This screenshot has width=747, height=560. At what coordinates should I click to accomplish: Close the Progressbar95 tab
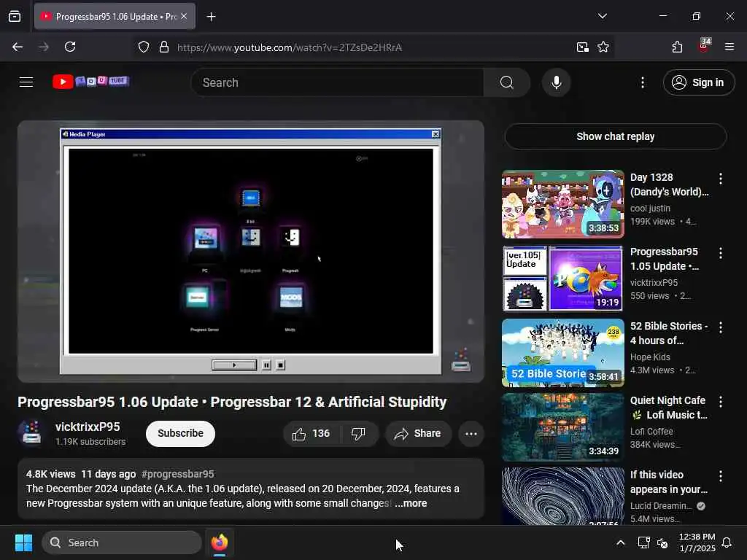(184, 16)
